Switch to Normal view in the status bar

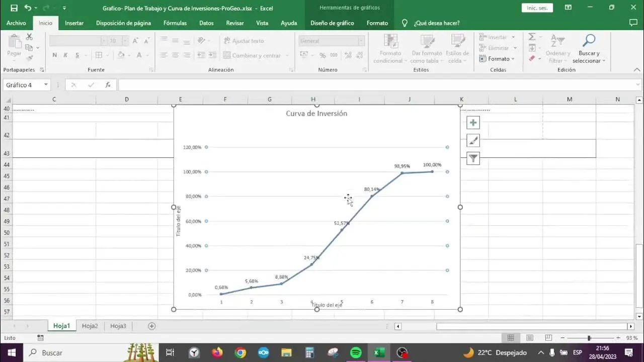click(x=511, y=338)
